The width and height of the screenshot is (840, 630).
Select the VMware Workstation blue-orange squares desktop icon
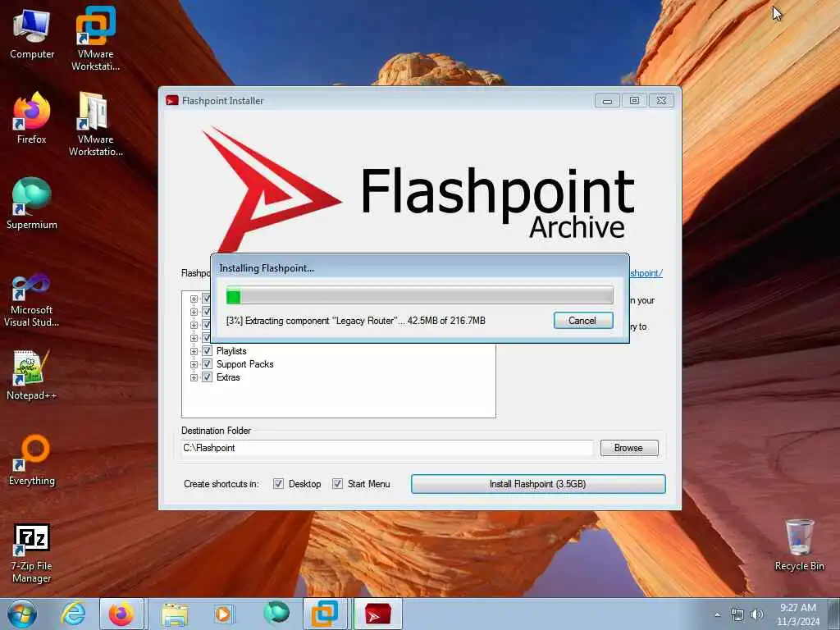pyautogui.click(x=95, y=39)
